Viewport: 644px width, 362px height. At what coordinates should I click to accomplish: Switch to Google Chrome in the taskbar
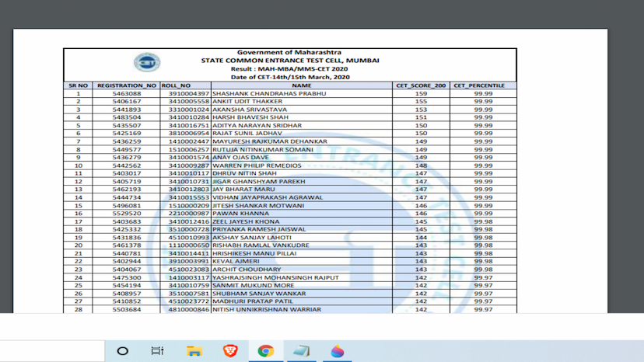266,351
